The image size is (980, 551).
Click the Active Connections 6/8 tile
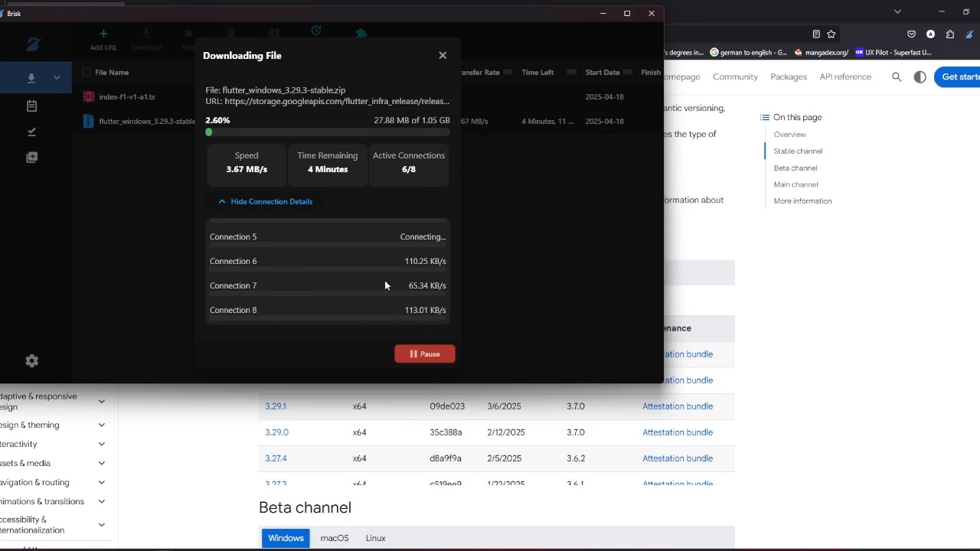409,165
